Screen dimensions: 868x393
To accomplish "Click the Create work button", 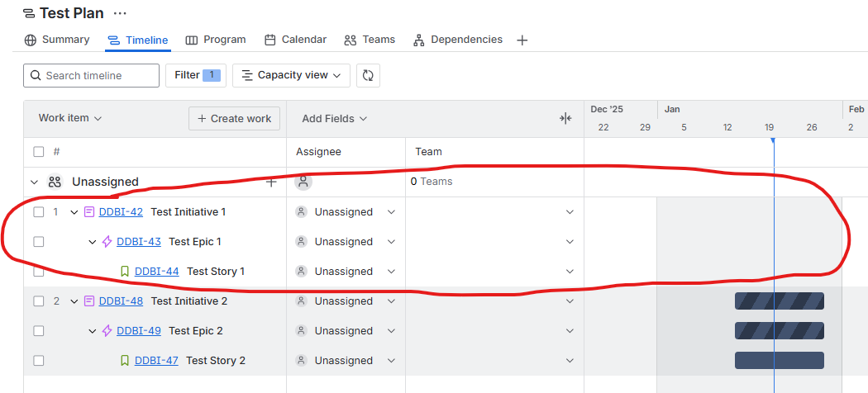I will 234,118.
